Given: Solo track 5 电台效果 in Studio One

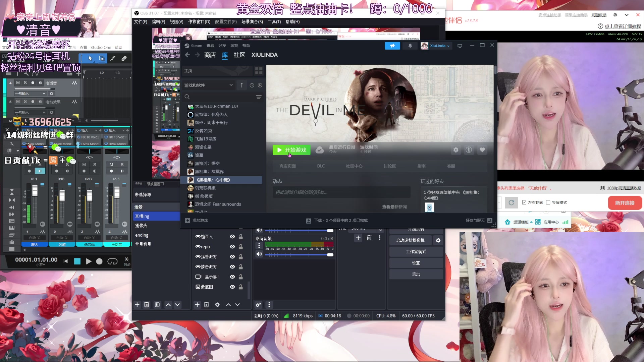Looking at the screenshot, I should (25, 102).
